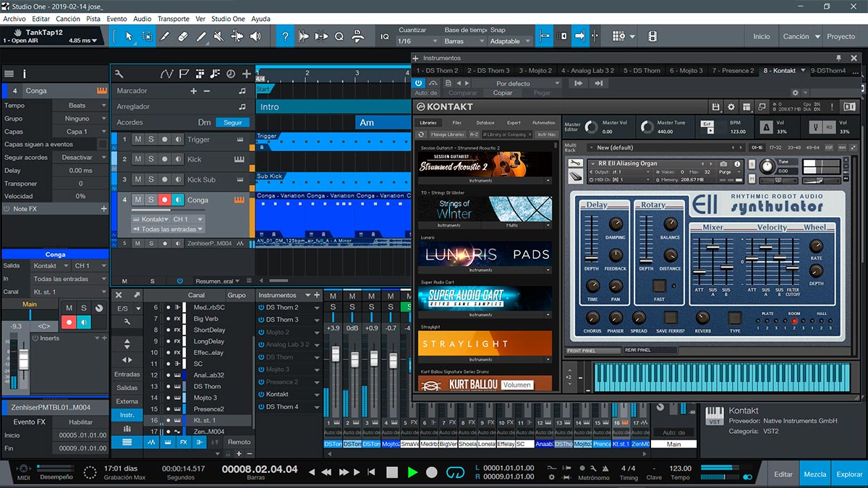The image size is (868, 488).
Task: Toggle monitor on the Conga track
Action: (178, 200)
